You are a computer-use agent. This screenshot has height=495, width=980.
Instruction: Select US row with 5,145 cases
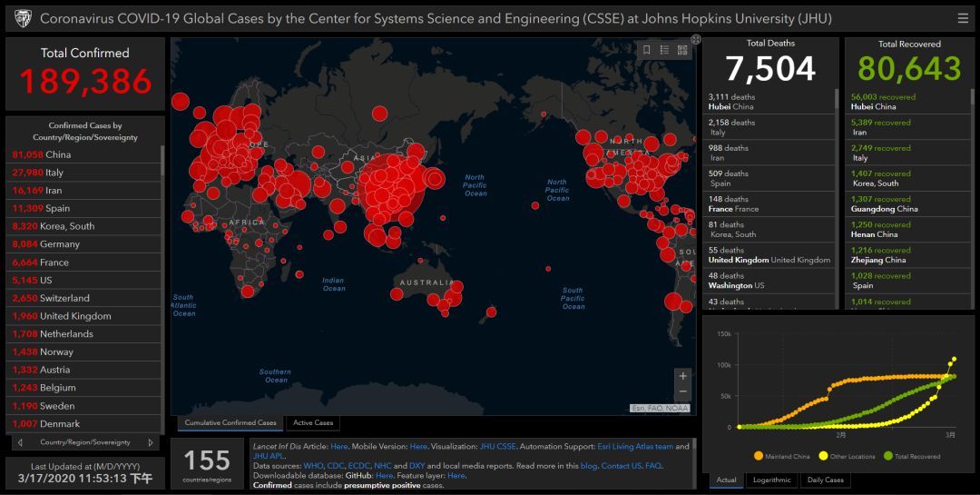click(85, 281)
